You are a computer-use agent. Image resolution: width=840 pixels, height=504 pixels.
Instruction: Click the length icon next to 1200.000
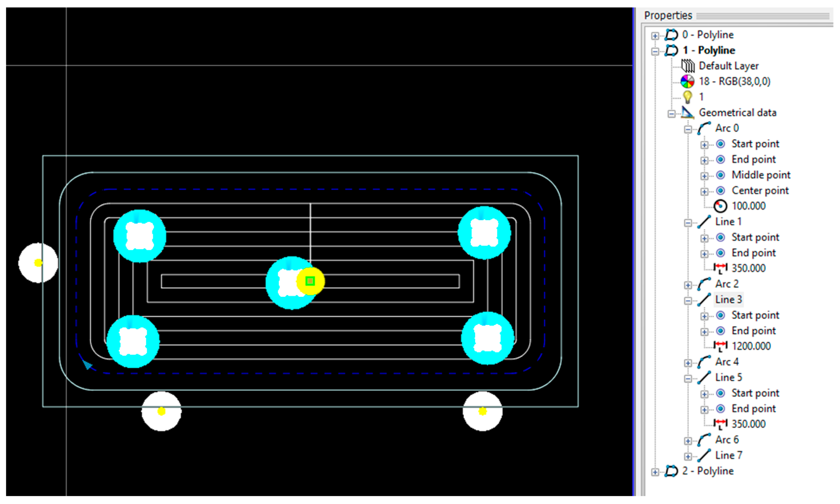[720, 346]
